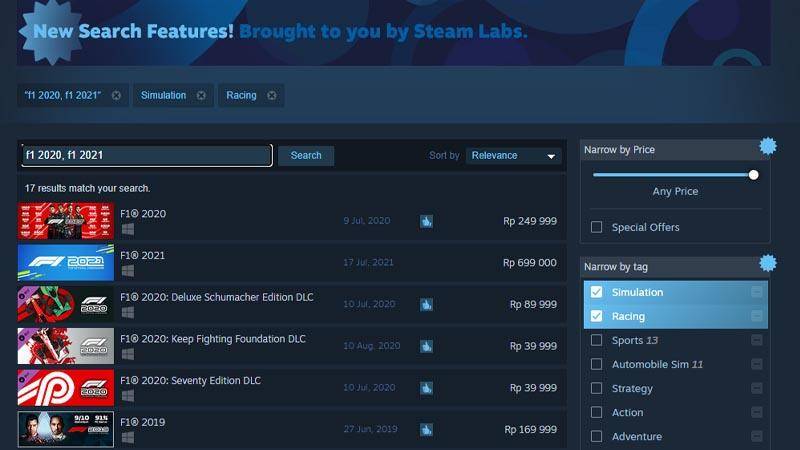Remove the Racing filter chip
Viewport: 800px width, 450px height.
coord(271,95)
